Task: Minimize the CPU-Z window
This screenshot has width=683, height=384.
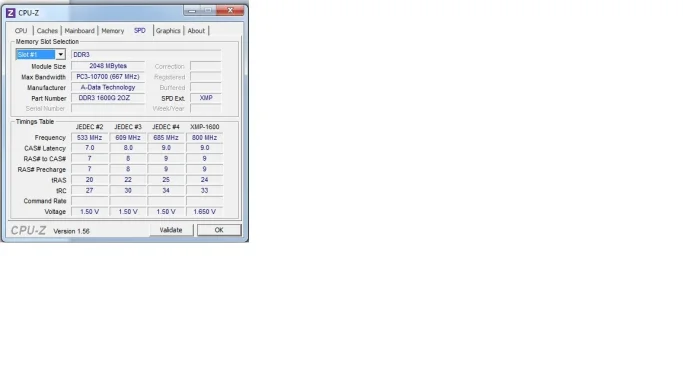Action: (192, 10)
